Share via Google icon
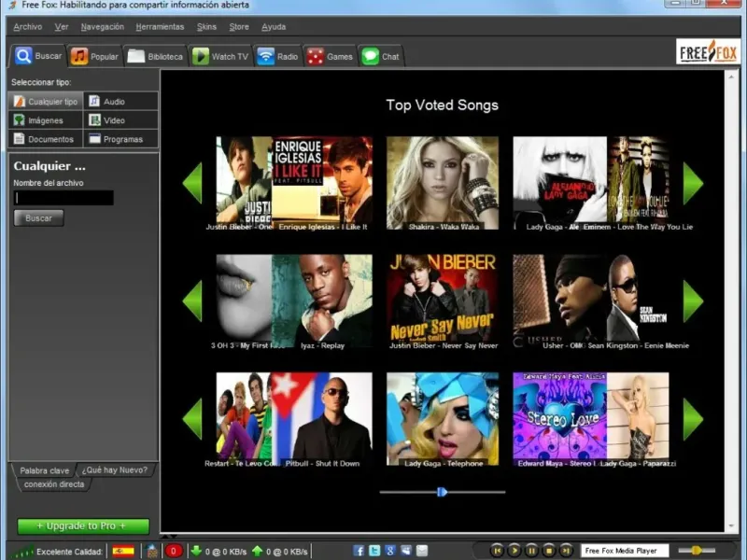The image size is (747, 560). pos(390,551)
